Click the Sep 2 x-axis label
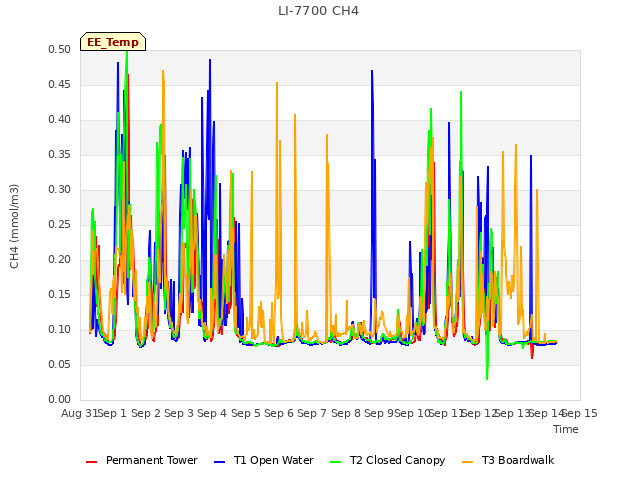Image resolution: width=640 pixels, height=480 pixels. tap(146, 413)
